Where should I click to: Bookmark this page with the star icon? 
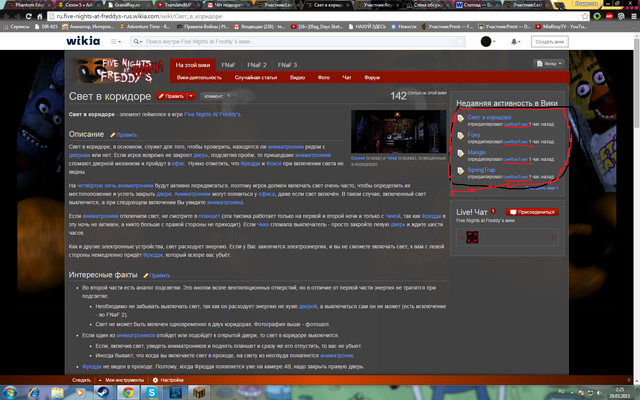[585, 16]
